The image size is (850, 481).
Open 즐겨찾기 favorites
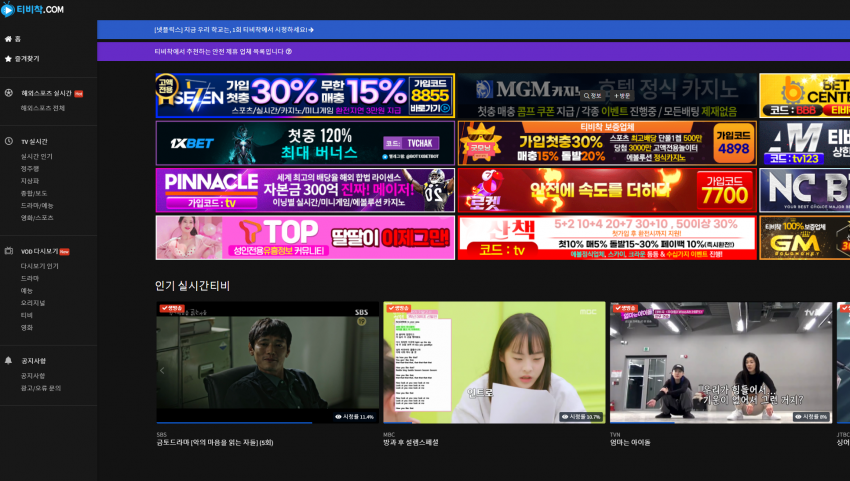tap(27, 59)
